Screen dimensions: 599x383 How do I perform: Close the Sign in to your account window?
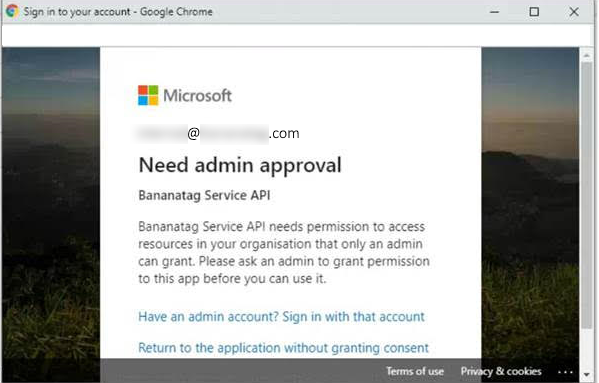[574, 12]
